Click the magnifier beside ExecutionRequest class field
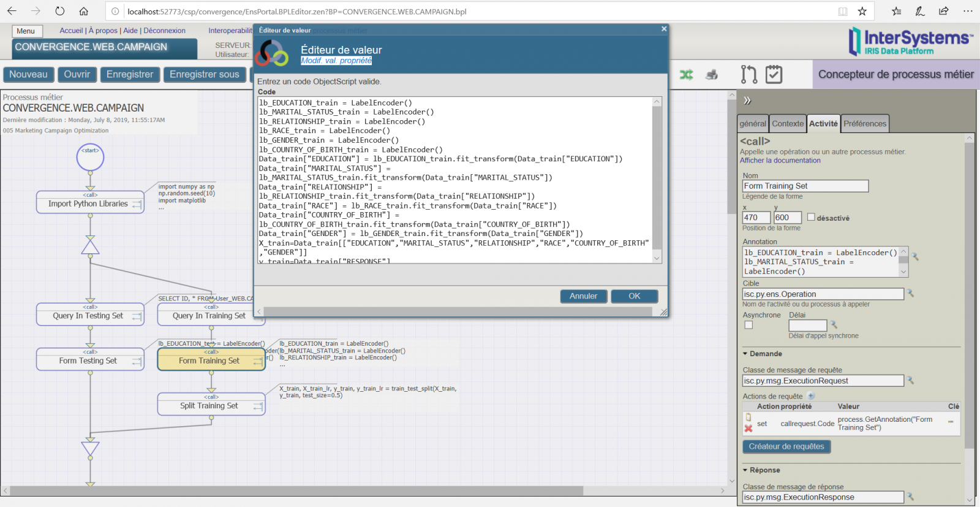This screenshot has height=507, width=980. pos(910,381)
